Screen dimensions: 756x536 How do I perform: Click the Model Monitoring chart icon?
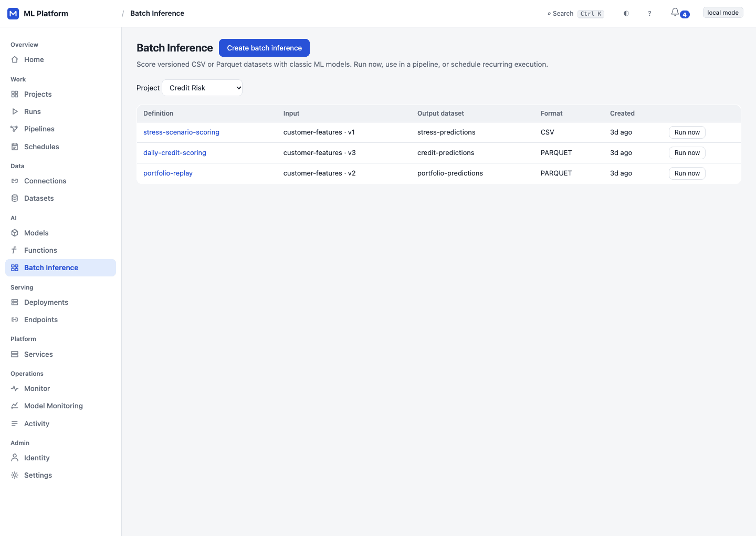click(x=15, y=406)
